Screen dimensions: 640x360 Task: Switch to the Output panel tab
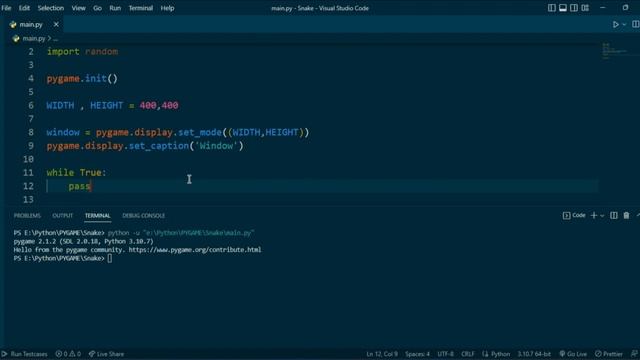click(x=62, y=216)
